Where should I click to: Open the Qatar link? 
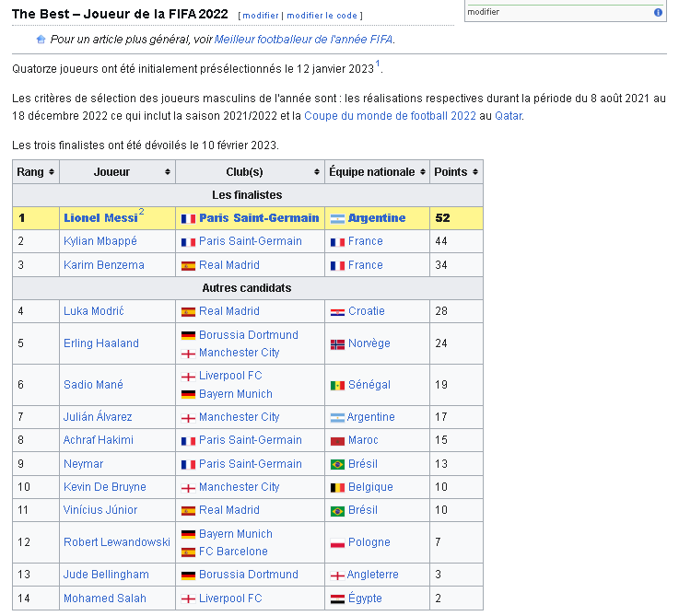[509, 116]
